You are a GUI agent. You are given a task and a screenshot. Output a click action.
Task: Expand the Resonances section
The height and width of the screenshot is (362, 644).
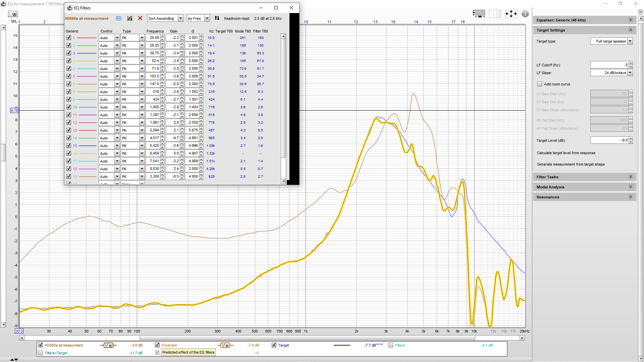631,197
